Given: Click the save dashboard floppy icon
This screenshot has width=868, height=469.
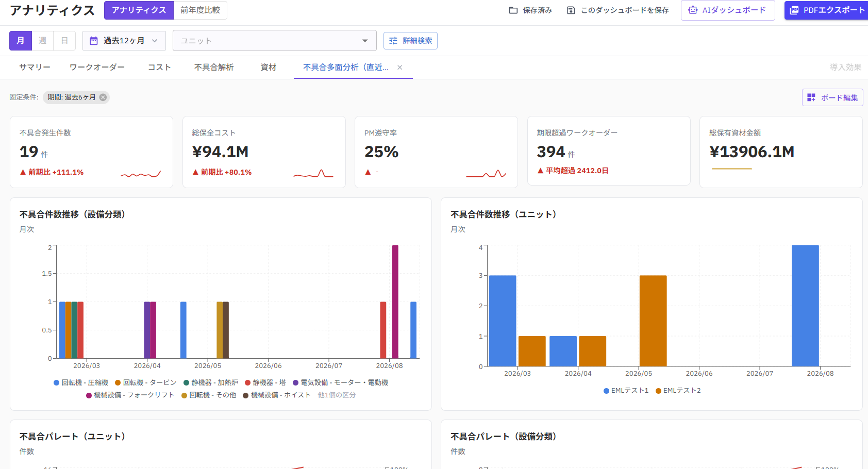Looking at the screenshot, I should tap(571, 10).
